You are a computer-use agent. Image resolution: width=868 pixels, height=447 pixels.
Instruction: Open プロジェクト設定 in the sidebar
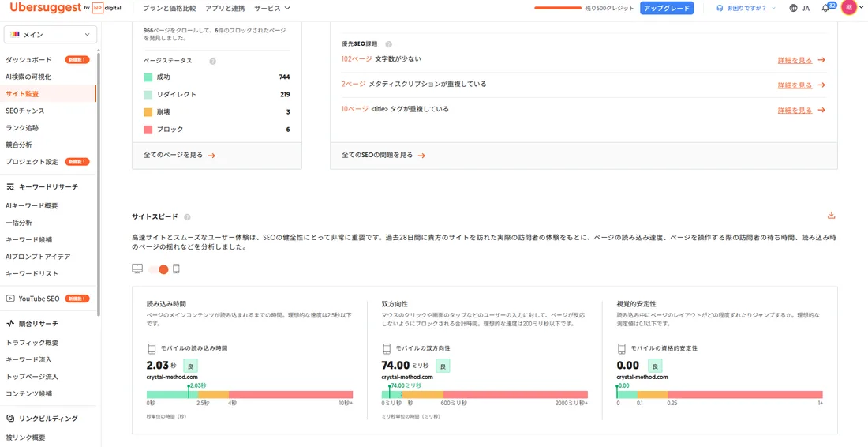coord(32,162)
